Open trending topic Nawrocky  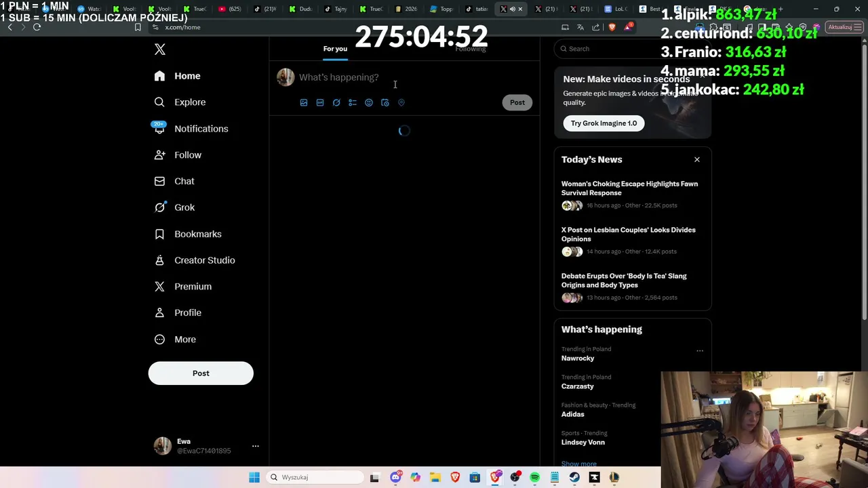[x=578, y=359]
